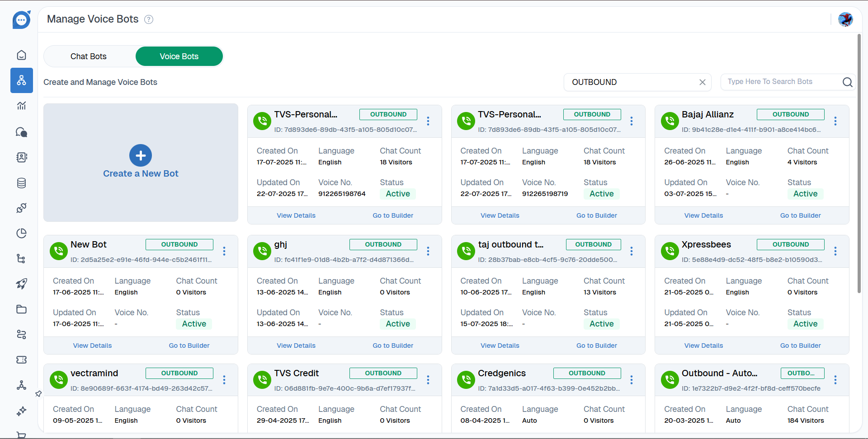
Task: Expand options menu for Xpressbees bot
Action: [x=835, y=251]
